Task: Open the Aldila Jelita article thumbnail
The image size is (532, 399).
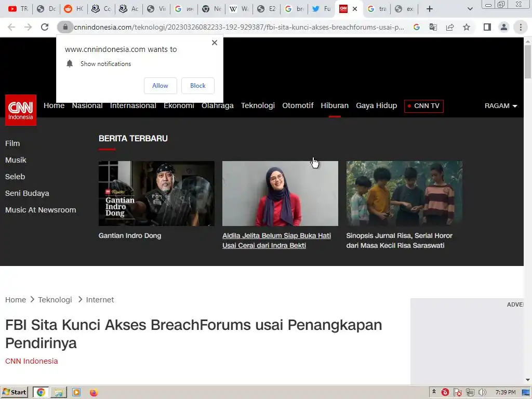Action: coord(280,193)
